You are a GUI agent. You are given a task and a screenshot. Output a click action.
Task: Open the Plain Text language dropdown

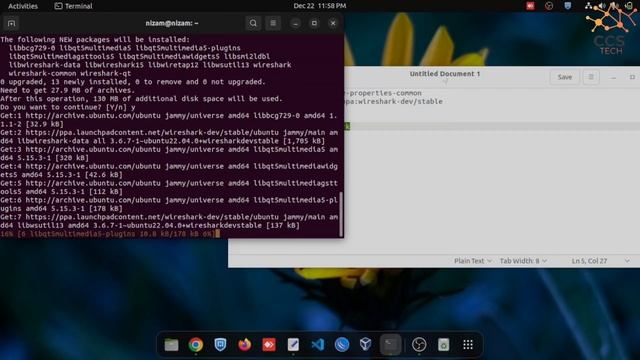tap(473, 261)
